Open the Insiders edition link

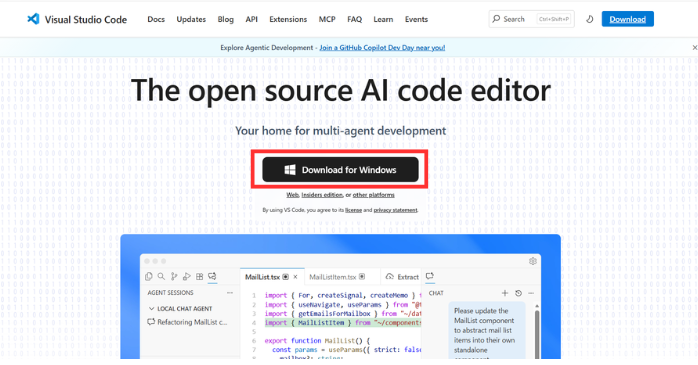coord(322,195)
